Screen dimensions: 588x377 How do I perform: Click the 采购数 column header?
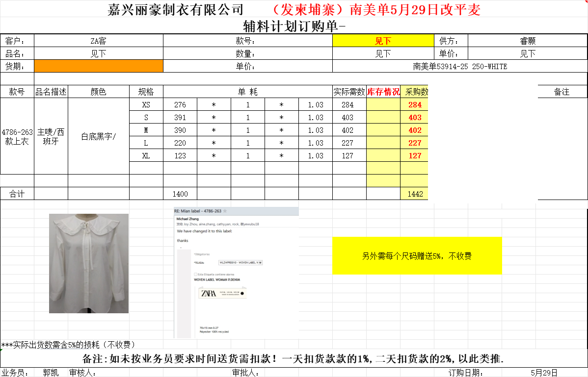(x=414, y=92)
